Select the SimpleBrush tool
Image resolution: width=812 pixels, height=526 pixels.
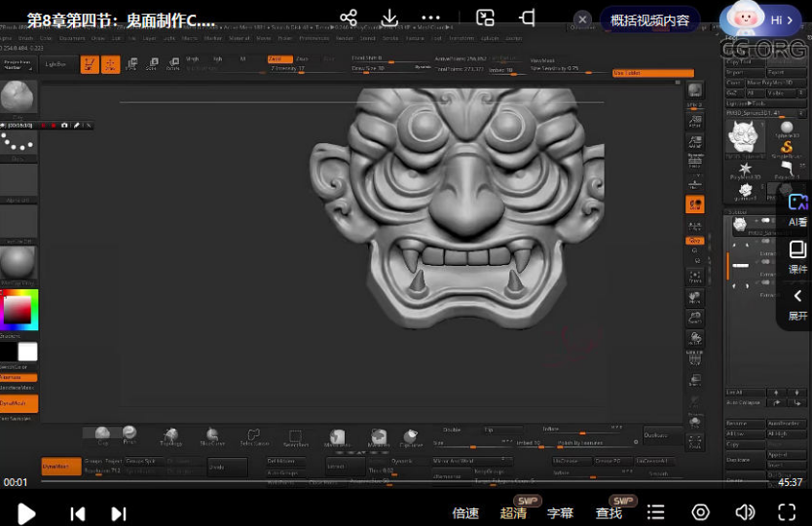787,149
